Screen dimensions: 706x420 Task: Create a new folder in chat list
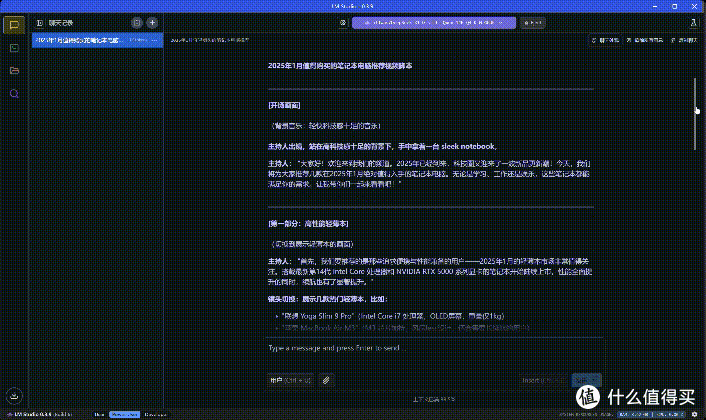pos(137,23)
